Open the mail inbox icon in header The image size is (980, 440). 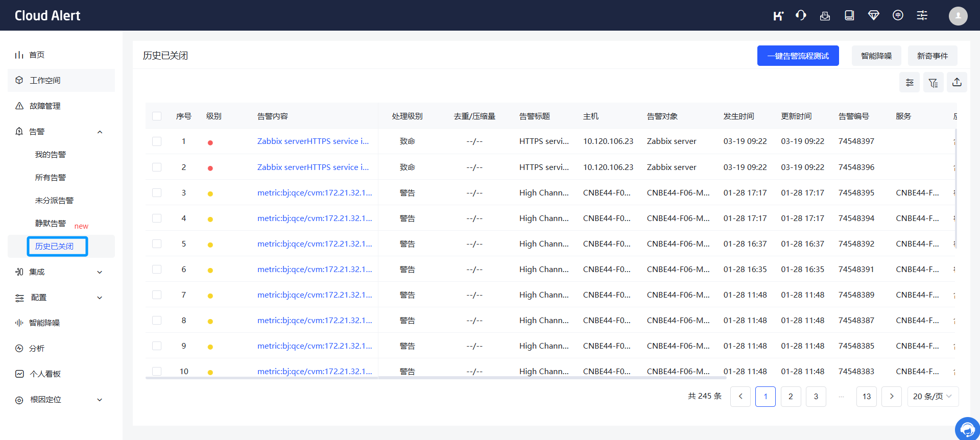825,15
